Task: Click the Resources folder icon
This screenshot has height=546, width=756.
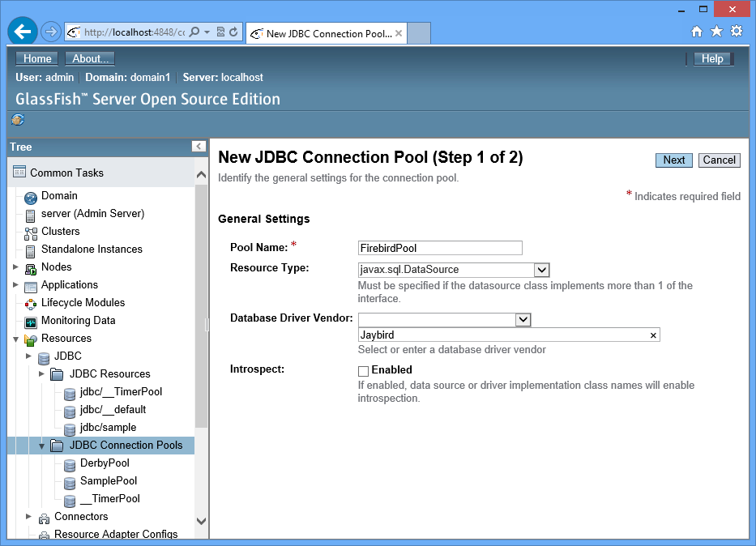Action: click(30, 340)
